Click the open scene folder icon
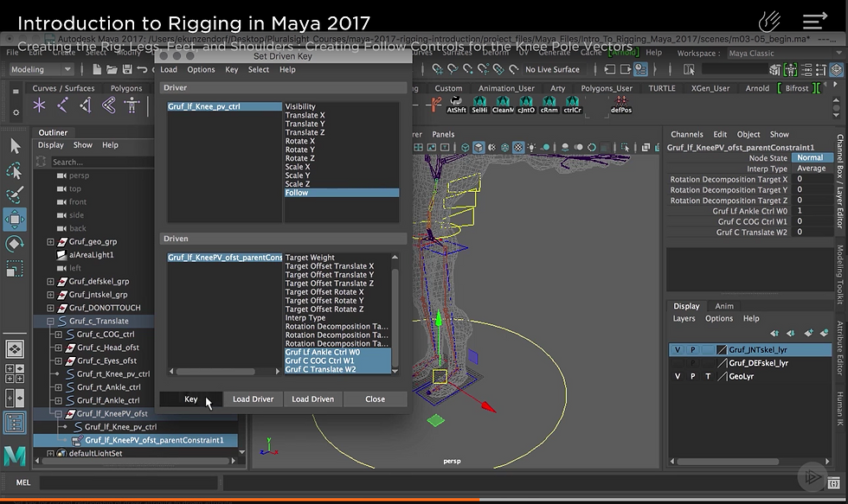848x504 pixels. point(112,69)
